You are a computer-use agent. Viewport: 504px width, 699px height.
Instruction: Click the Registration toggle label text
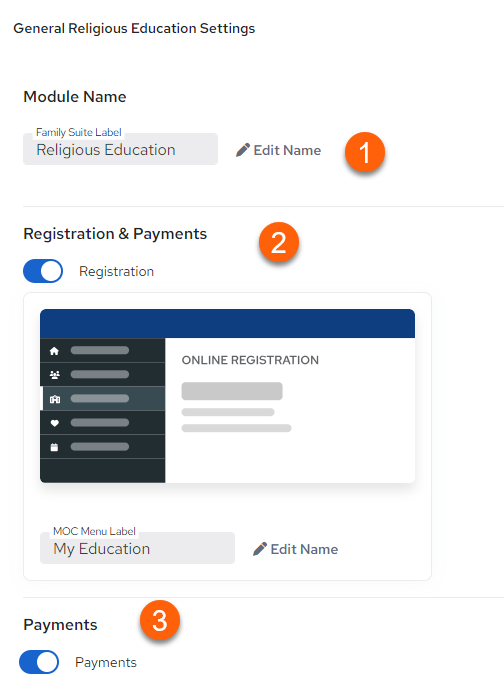[x=116, y=271]
